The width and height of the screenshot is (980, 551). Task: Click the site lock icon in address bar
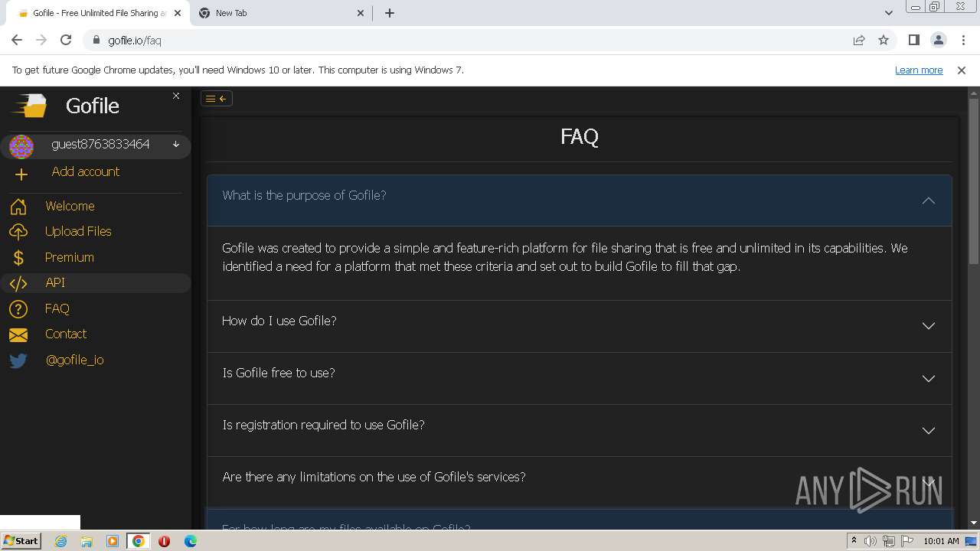[96, 40]
